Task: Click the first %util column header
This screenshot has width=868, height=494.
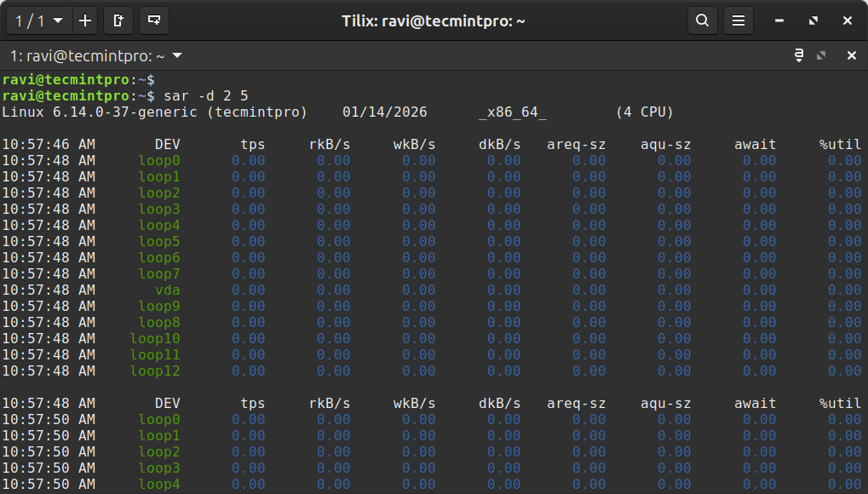Action: [840, 144]
